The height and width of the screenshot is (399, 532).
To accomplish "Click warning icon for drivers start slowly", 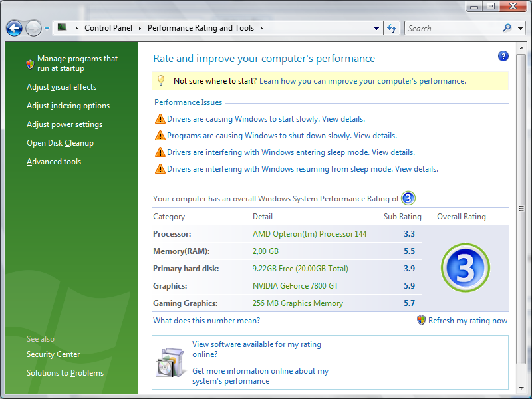I will pyautogui.click(x=160, y=119).
